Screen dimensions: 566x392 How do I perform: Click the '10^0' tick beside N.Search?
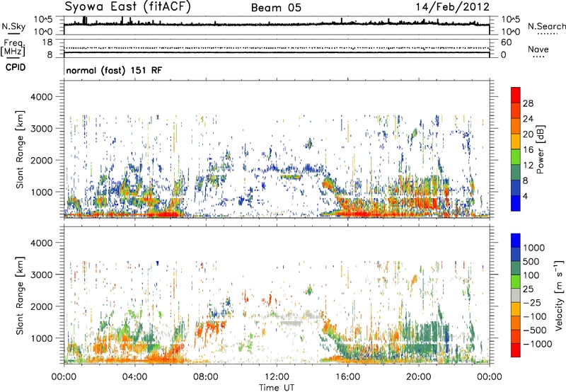tap(511, 32)
